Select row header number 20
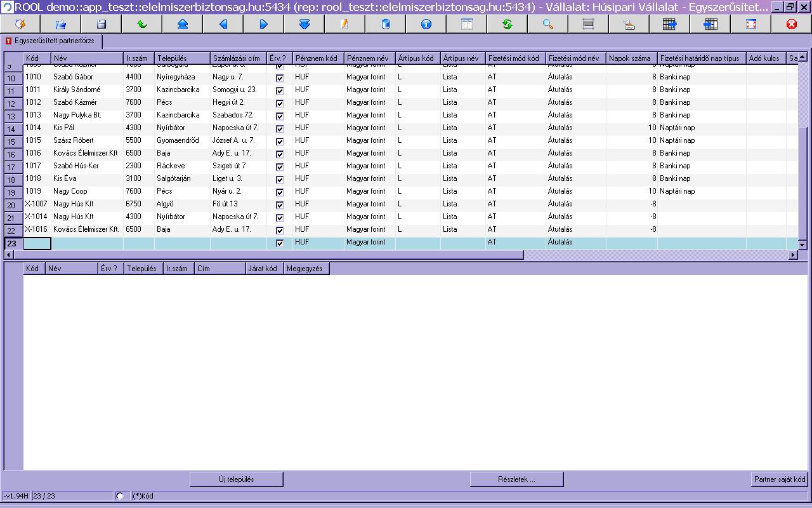Viewport: 812px width, 508px height. (13, 204)
